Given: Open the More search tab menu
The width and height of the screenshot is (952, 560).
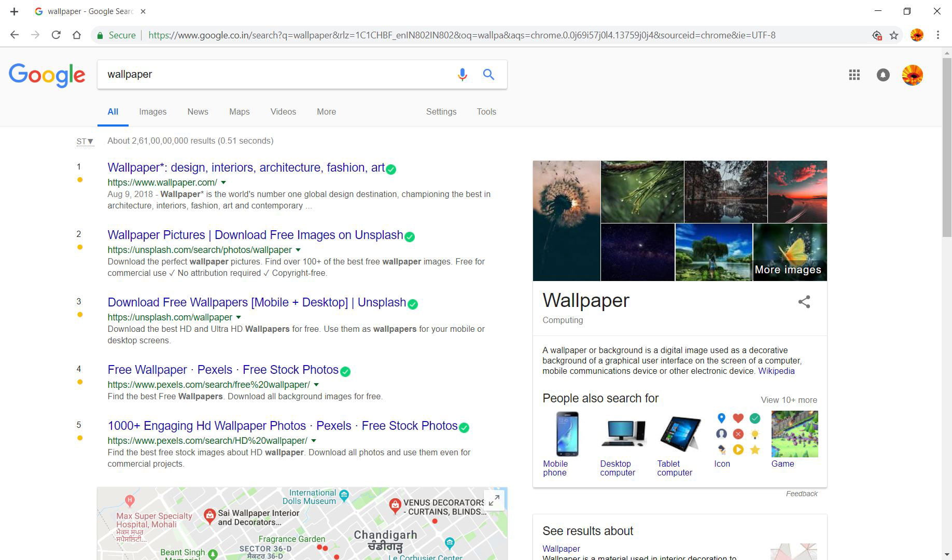Looking at the screenshot, I should [327, 112].
